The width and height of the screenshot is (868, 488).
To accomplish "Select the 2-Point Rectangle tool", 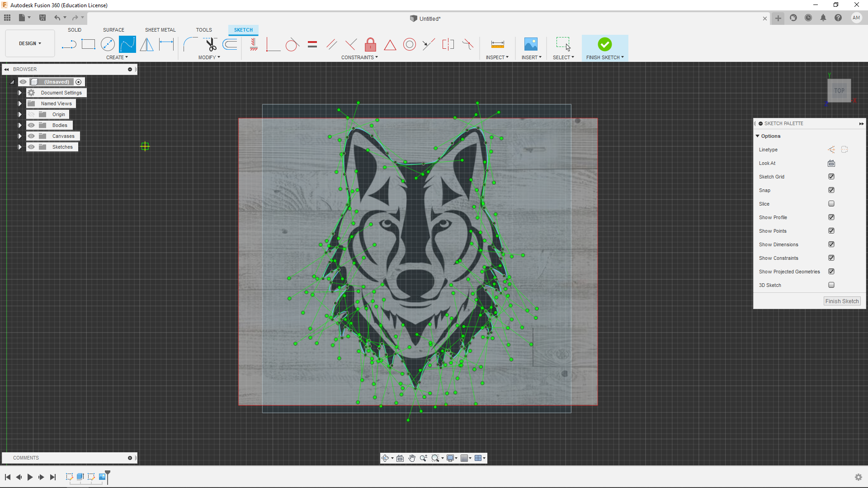I will coord(88,44).
